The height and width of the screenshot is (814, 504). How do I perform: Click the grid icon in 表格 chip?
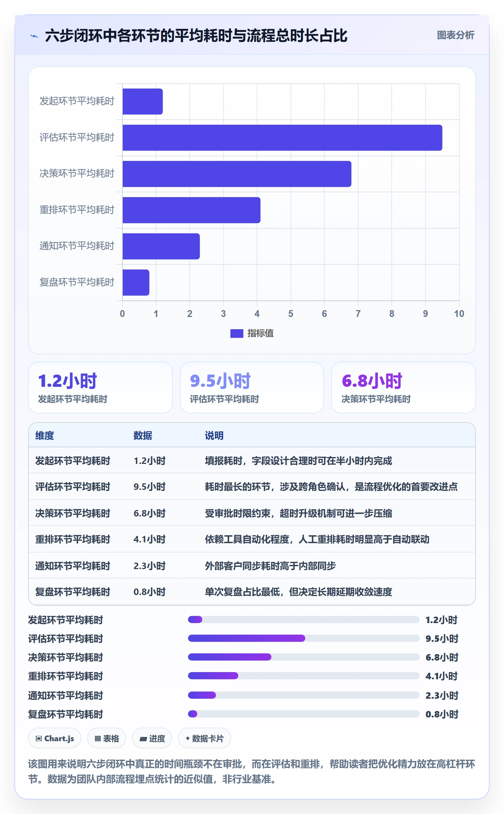[x=98, y=739]
